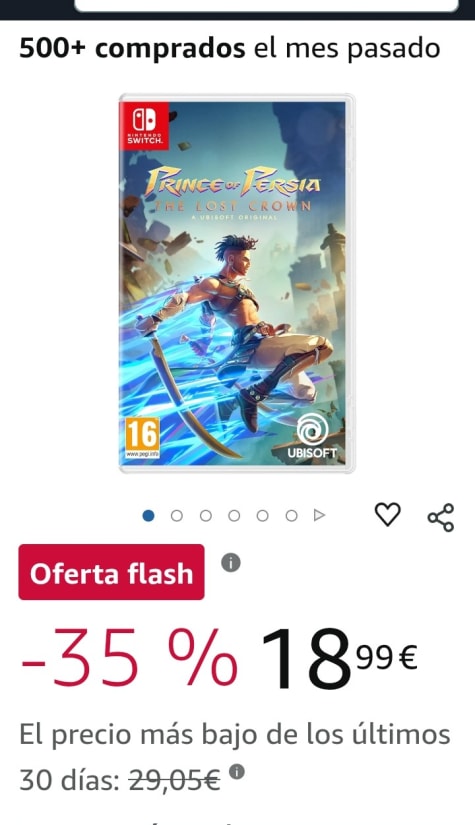Tap the PEGI 16 rating badge
475x825 pixels.
tap(142, 438)
